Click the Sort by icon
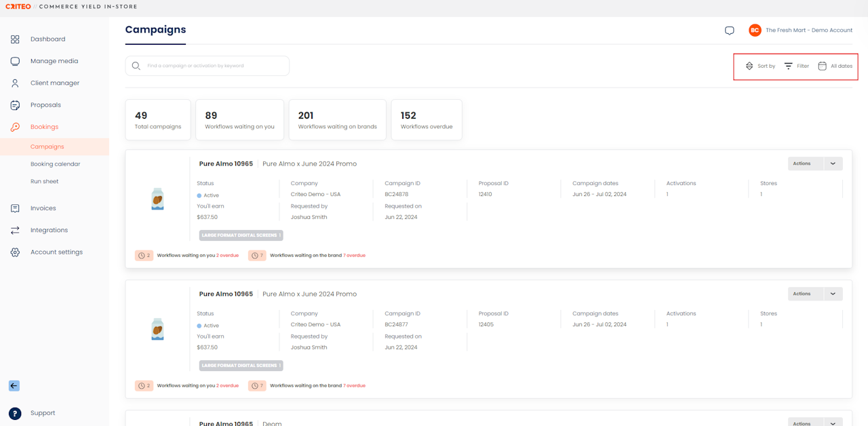The height and width of the screenshot is (426, 868). pyautogui.click(x=749, y=66)
